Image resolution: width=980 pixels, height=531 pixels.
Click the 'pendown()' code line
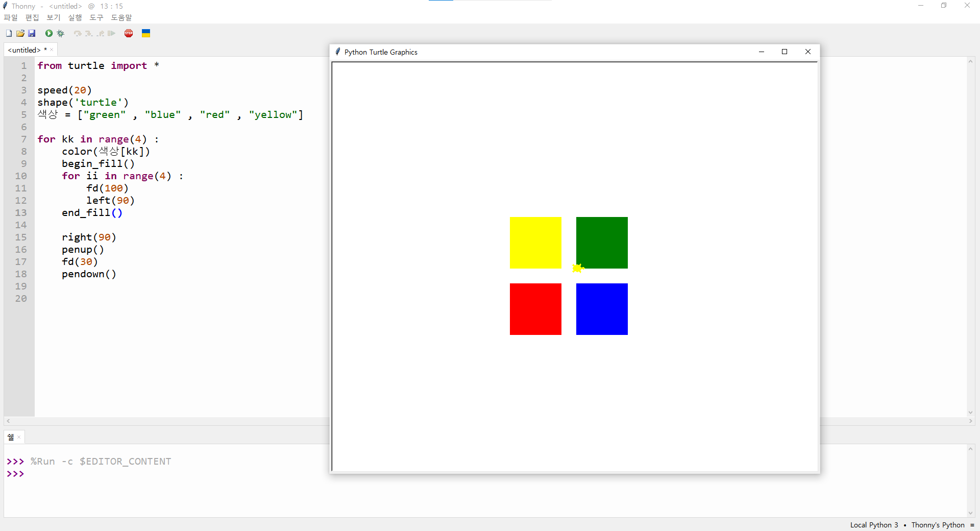pyautogui.click(x=89, y=274)
